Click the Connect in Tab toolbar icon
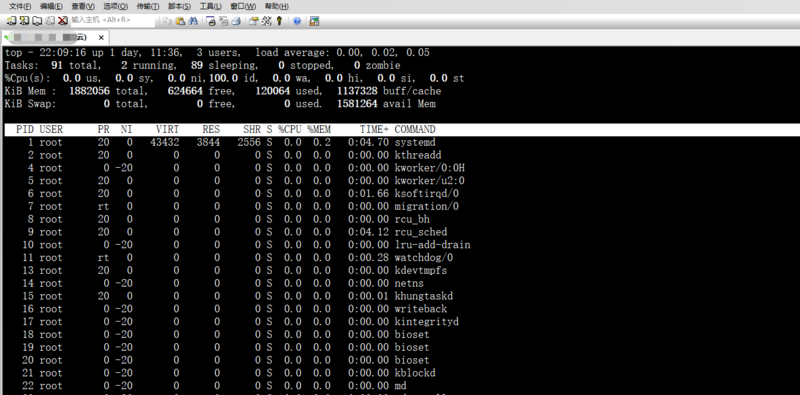800x395 pixels. (x=37, y=21)
